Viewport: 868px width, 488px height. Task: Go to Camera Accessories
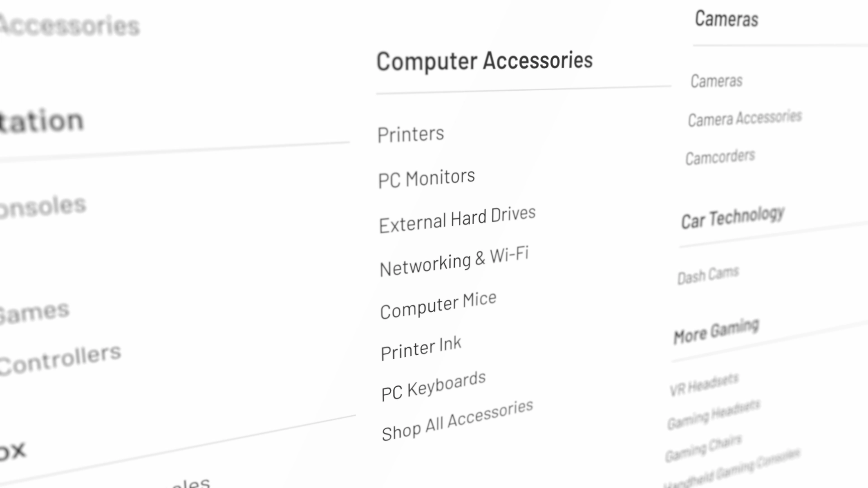pos(745,118)
